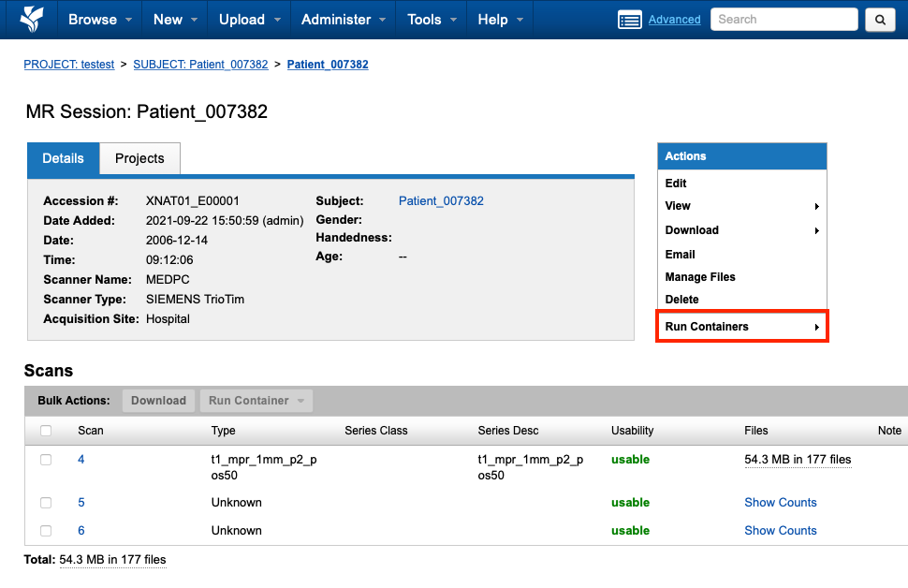
Task: Expand the Run Containers submenu
Action: coord(741,327)
